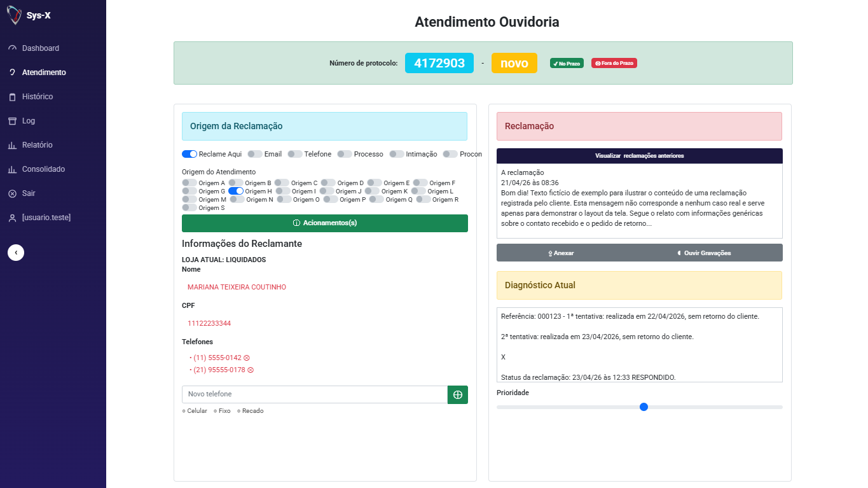Turn on the Origem G switch
This screenshot has height=488, width=868.
(x=189, y=191)
